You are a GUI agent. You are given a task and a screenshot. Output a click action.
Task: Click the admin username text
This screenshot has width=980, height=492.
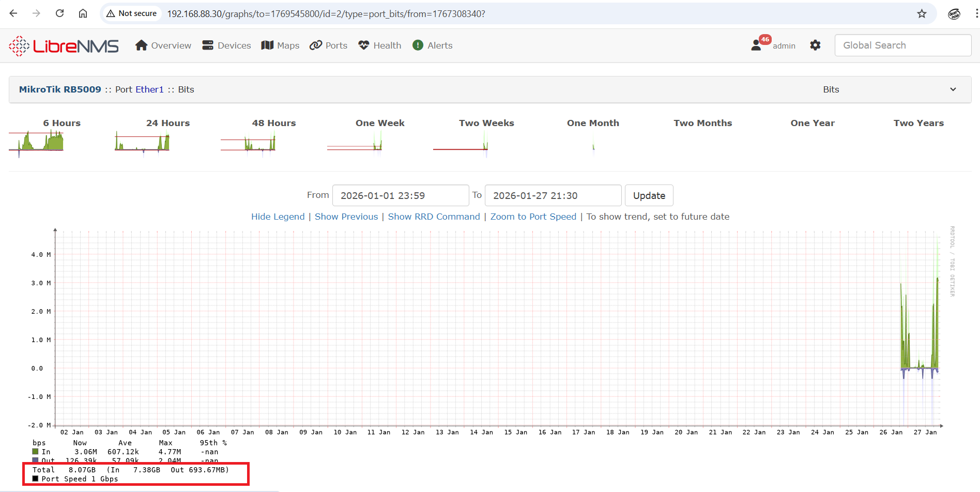pos(784,46)
